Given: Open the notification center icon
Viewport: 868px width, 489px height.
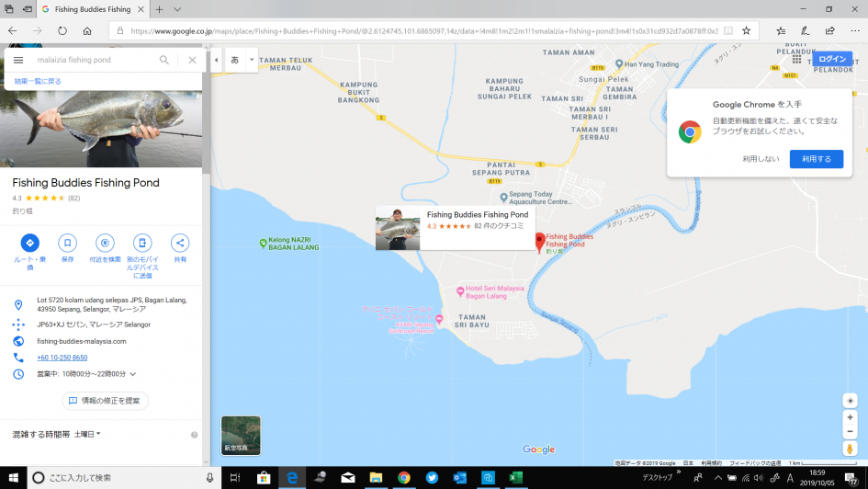Looking at the screenshot, I should tap(851, 477).
